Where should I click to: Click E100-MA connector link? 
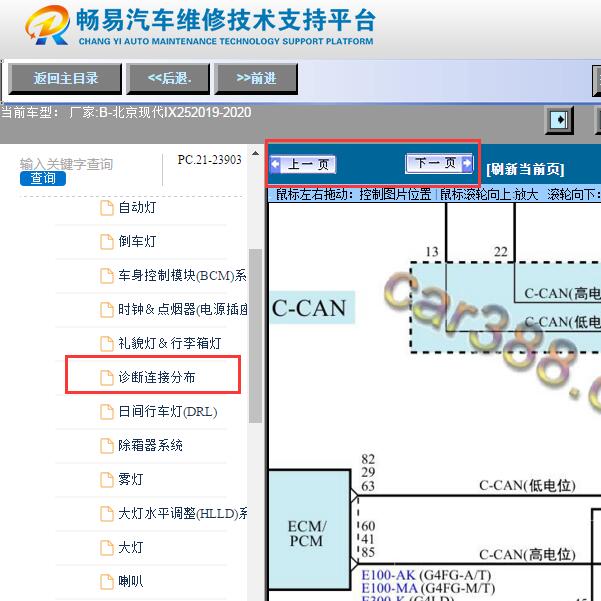389,588
